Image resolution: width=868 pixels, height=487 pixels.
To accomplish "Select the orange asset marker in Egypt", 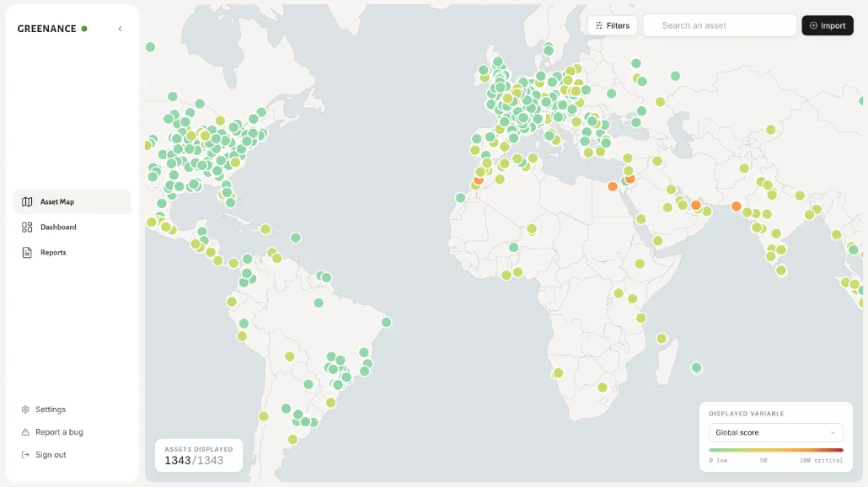I will tap(613, 186).
